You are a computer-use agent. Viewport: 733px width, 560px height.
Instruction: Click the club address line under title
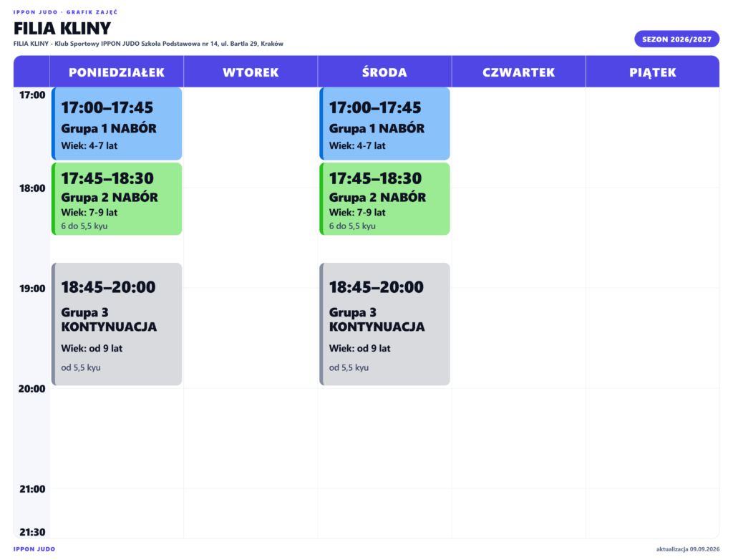(148, 44)
